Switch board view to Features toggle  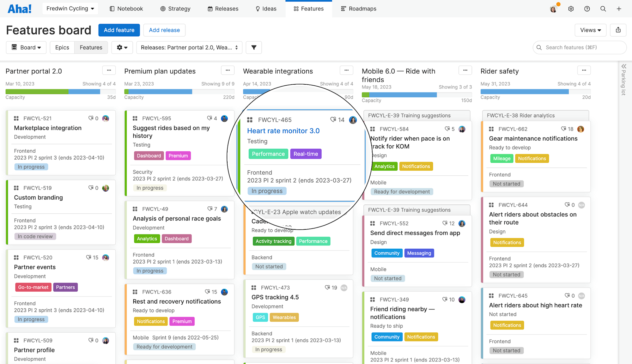point(91,47)
